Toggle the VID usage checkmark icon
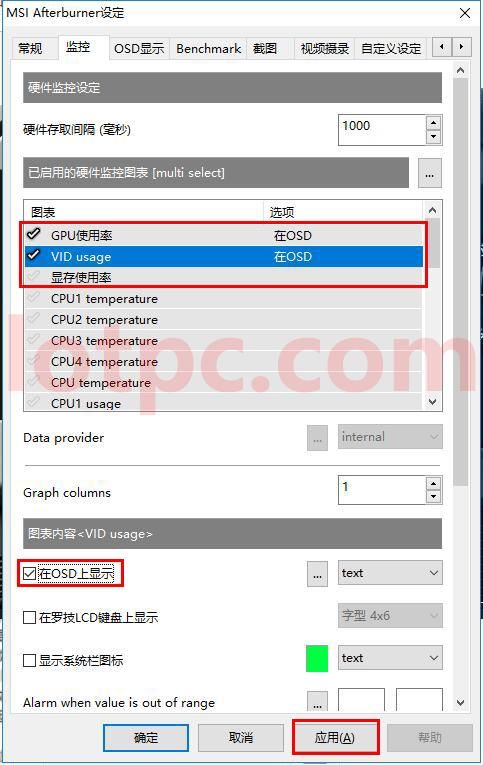This screenshot has width=483, height=765. point(34,255)
